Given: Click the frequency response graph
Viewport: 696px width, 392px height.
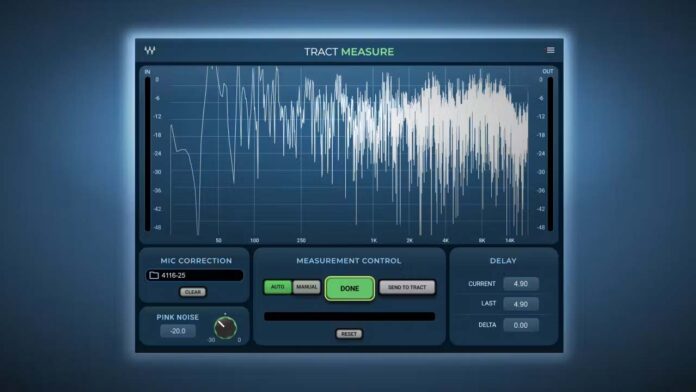Looking at the screenshot, I should click(349, 151).
